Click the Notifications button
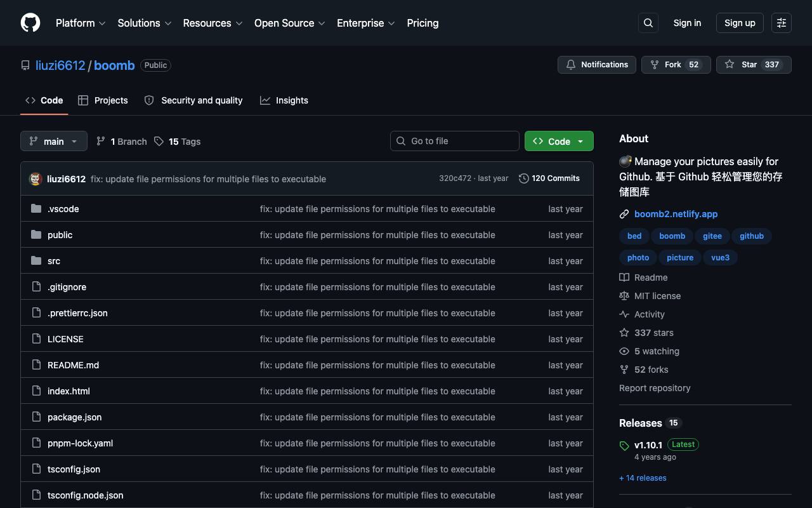Screen dimensions: 812x508 tap(597, 65)
